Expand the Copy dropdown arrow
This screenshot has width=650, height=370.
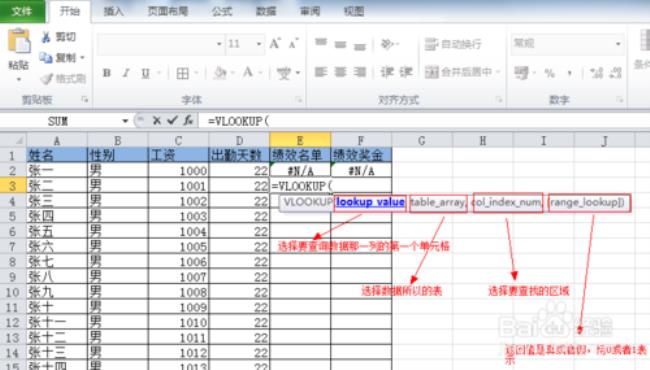82,58
